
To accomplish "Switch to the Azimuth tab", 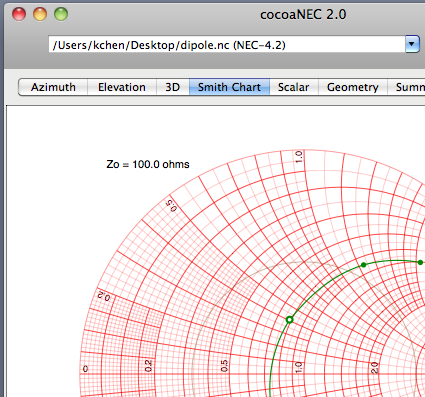I will pos(53,87).
